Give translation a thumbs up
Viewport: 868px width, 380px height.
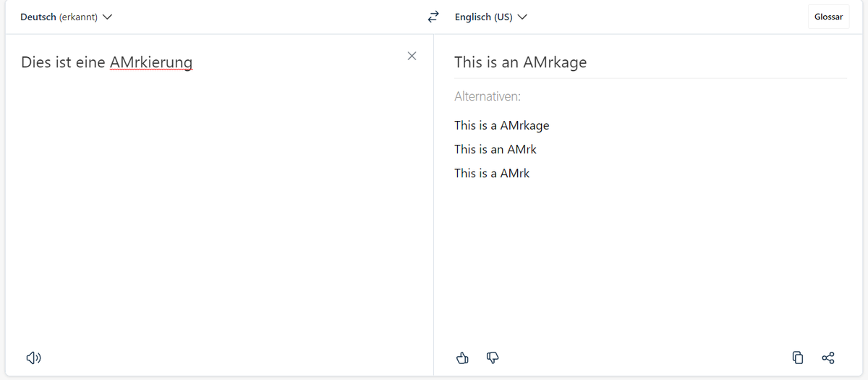tap(464, 358)
